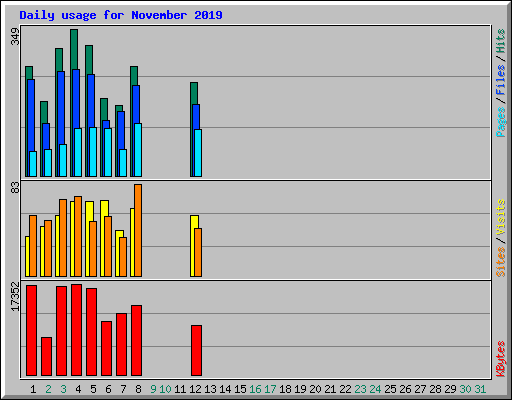The width and height of the screenshot is (512, 400).
Task: Click day '6' on the x-axis
Action: pos(108,389)
